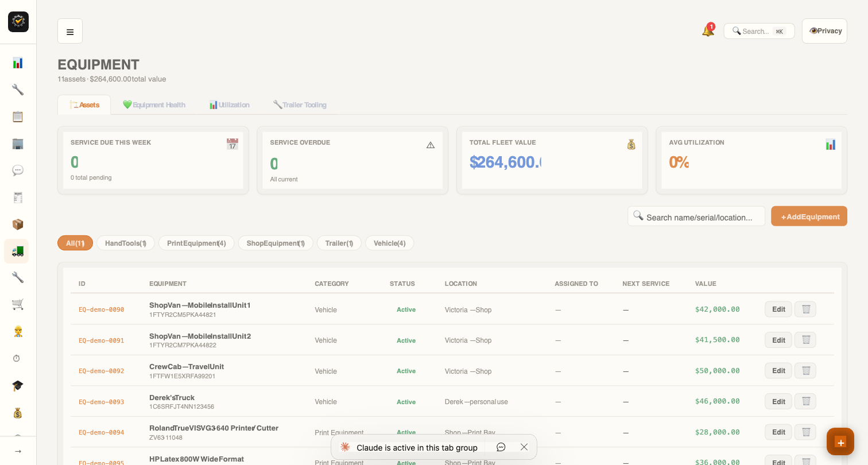This screenshot has width=868, height=465.
Task: Open the graduation cap training sidebar icon
Action: tap(18, 386)
